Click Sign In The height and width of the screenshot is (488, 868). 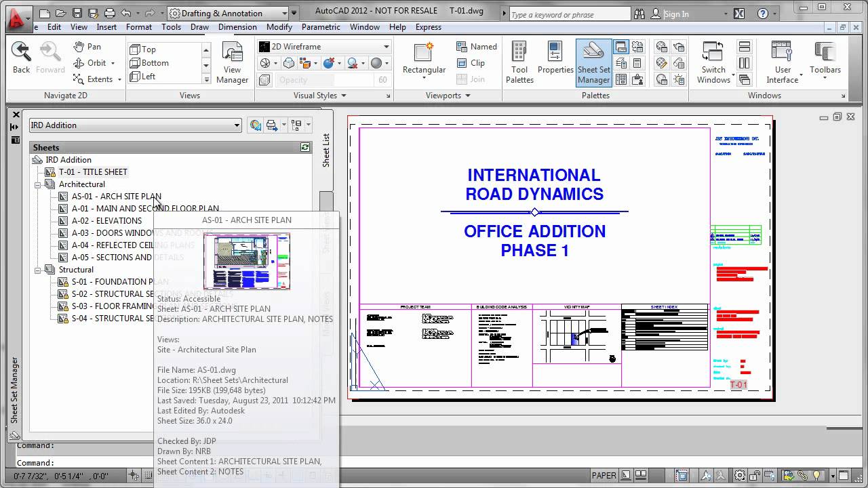[x=676, y=14]
